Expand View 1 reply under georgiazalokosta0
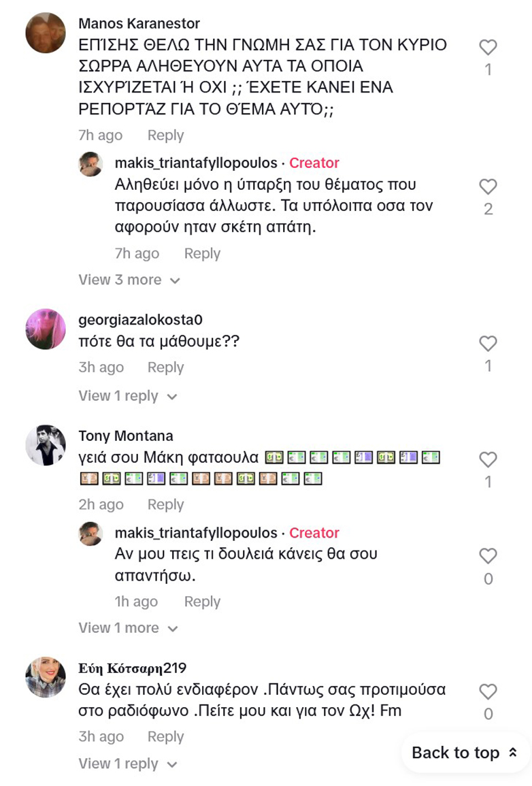This screenshot has height=786, width=532. [127, 396]
